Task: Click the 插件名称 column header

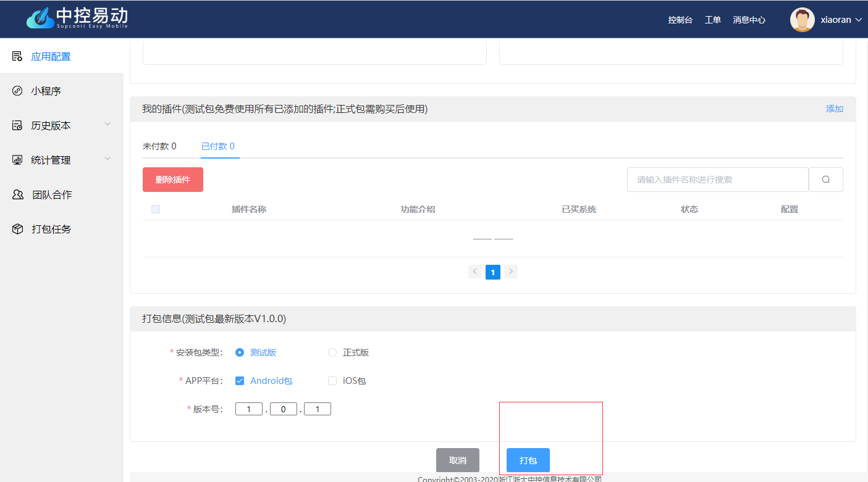Action: tap(249, 209)
